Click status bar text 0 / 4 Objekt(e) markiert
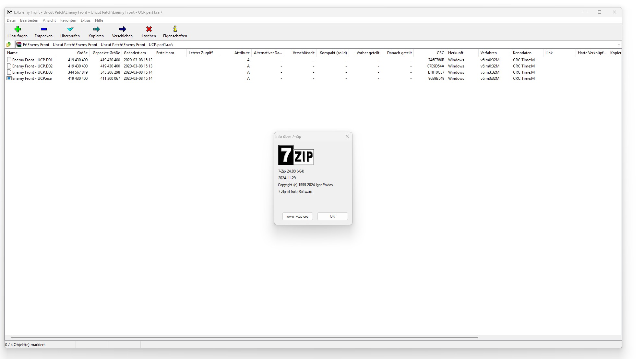644x359 pixels. [x=25, y=345]
